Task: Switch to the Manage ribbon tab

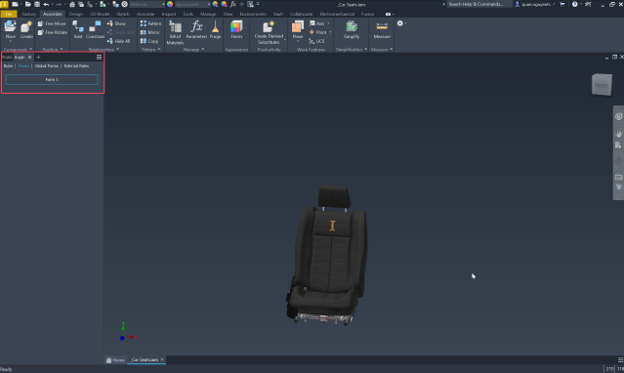Action: 208,14
